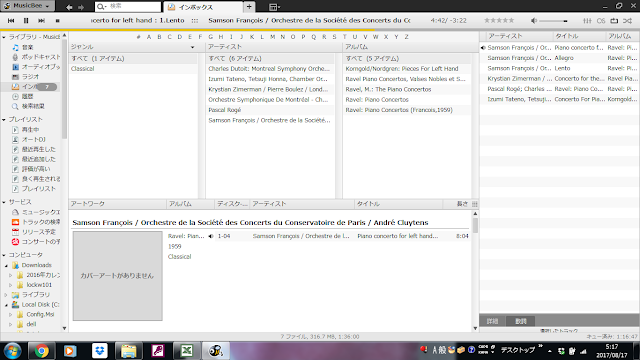Open Excel from the Windows taskbar

pos(187,351)
